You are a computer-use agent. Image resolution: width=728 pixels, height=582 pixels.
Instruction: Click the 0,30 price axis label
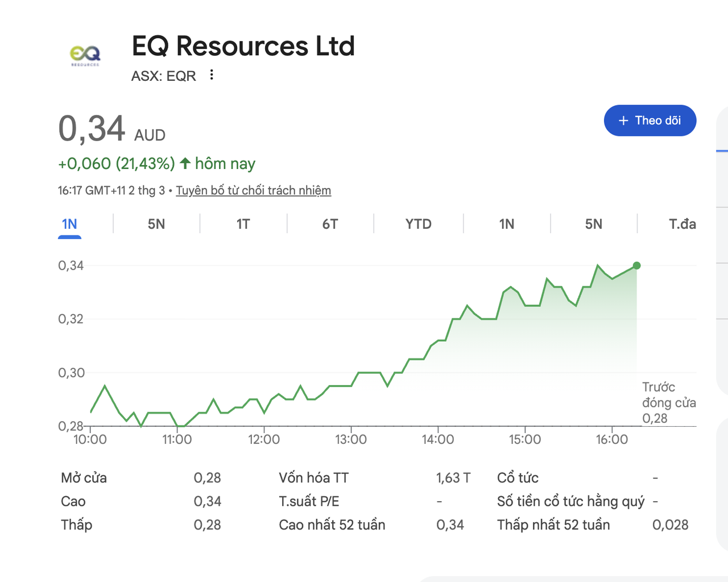(71, 373)
